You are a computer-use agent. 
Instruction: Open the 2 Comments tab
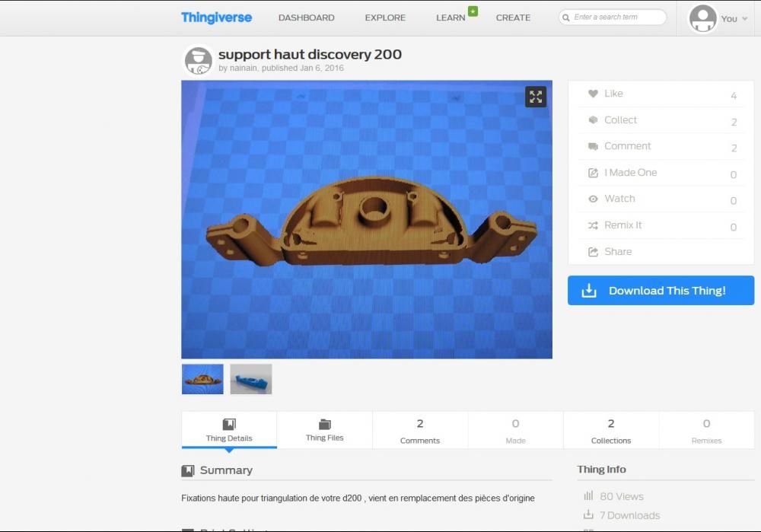[420, 430]
